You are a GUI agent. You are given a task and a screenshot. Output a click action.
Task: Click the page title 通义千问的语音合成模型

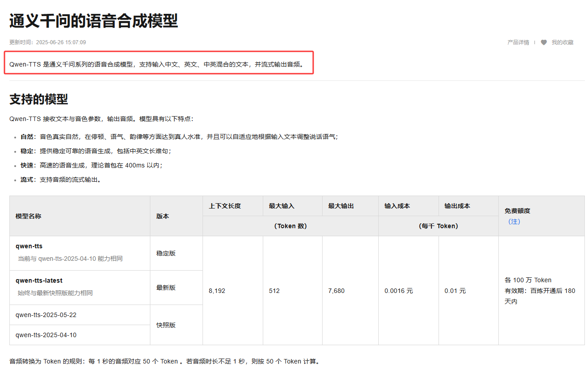[x=94, y=21]
